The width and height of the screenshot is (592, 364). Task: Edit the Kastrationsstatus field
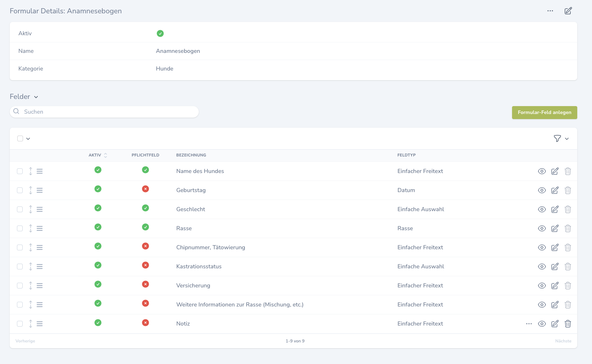coord(555,267)
